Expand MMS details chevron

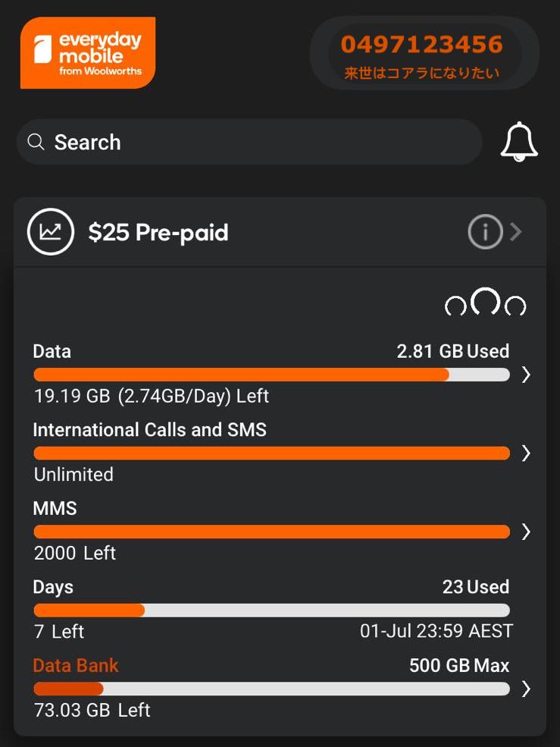527,532
